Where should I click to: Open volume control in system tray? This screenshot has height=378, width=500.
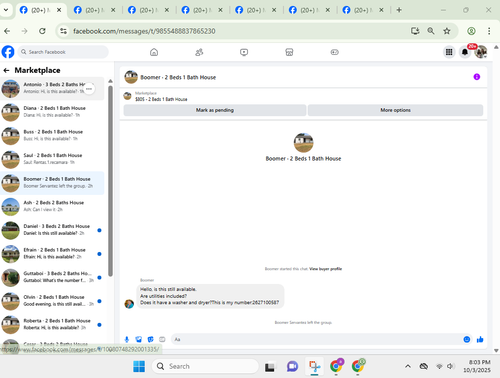(x=450, y=366)
